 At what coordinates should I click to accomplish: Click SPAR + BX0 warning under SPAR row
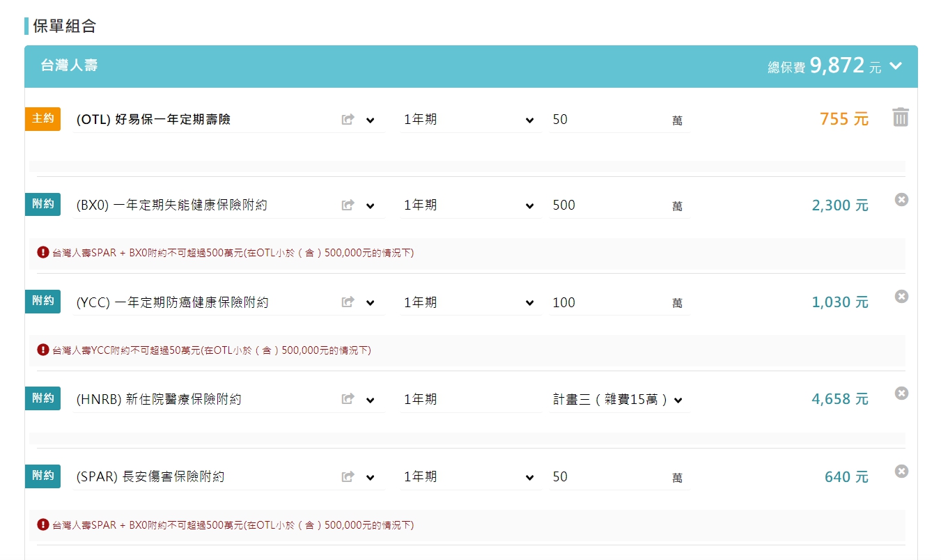coord(233,525)
